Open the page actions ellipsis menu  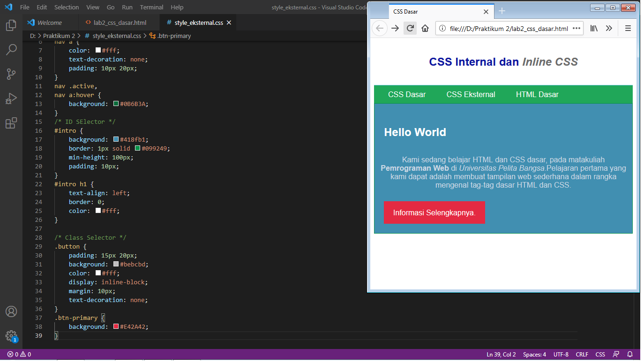[x=576, y=28]
